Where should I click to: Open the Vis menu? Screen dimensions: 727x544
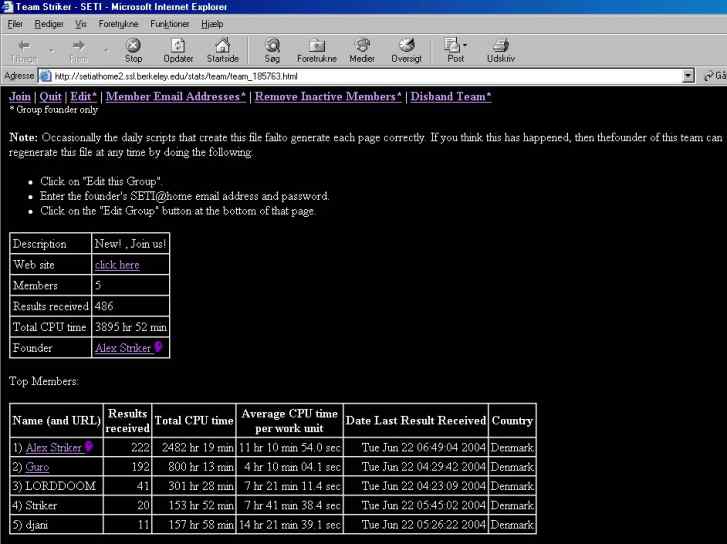point(81,24)
